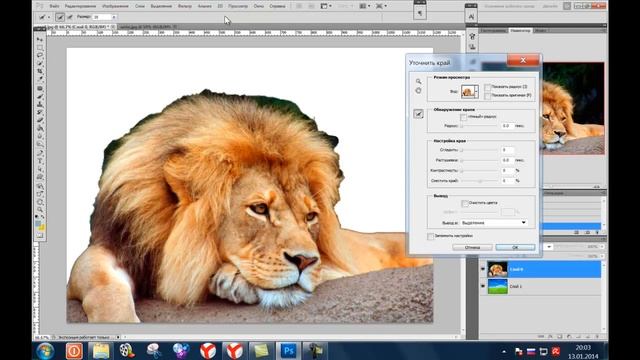Open the Output To dropdown in the dialog
Viewport: 640px width, 360px height.
pyautogui.click(x=494, y=222)
